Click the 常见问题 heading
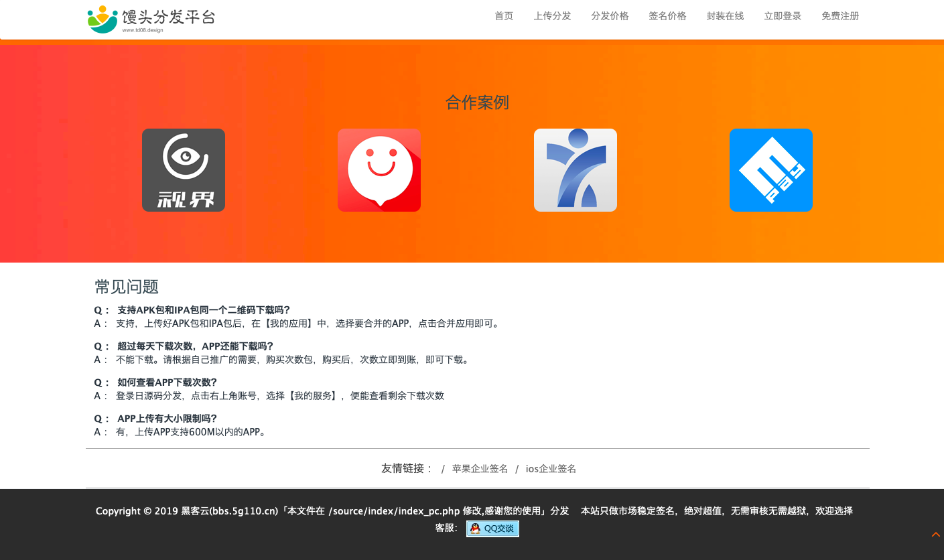944x560 pixels. [127, 287]
